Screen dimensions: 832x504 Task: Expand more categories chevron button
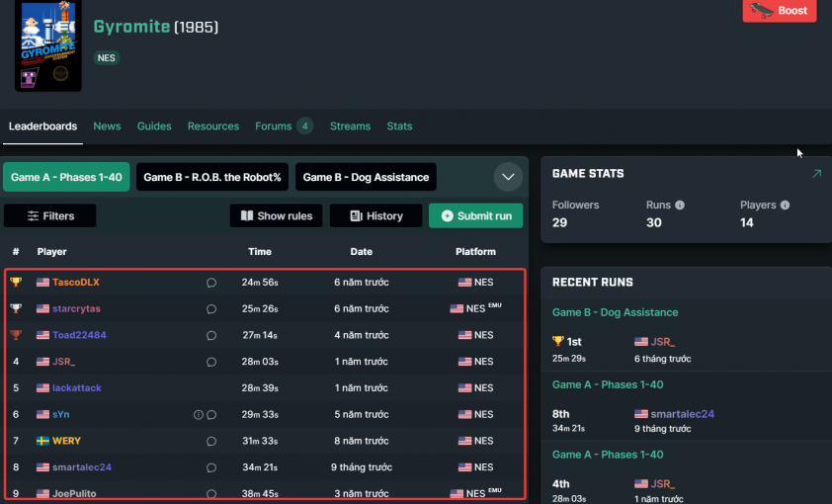508,177
